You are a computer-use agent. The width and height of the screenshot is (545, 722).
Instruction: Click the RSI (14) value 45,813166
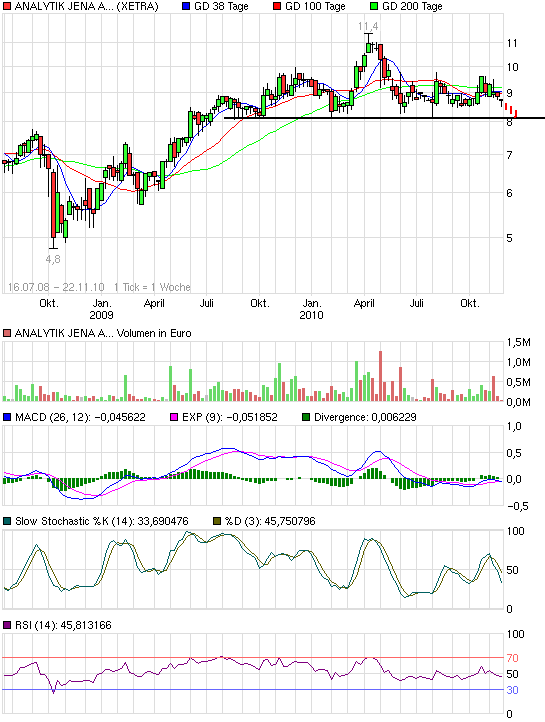click(x=86, y=625)
